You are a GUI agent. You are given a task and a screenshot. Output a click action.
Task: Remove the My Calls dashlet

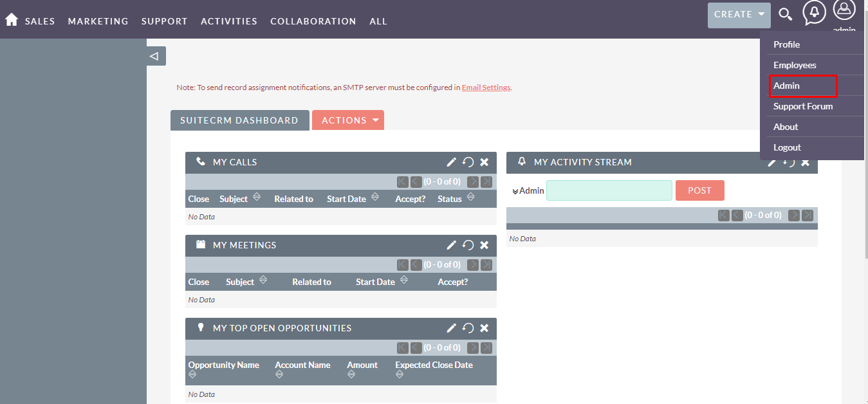pos(485,162)
